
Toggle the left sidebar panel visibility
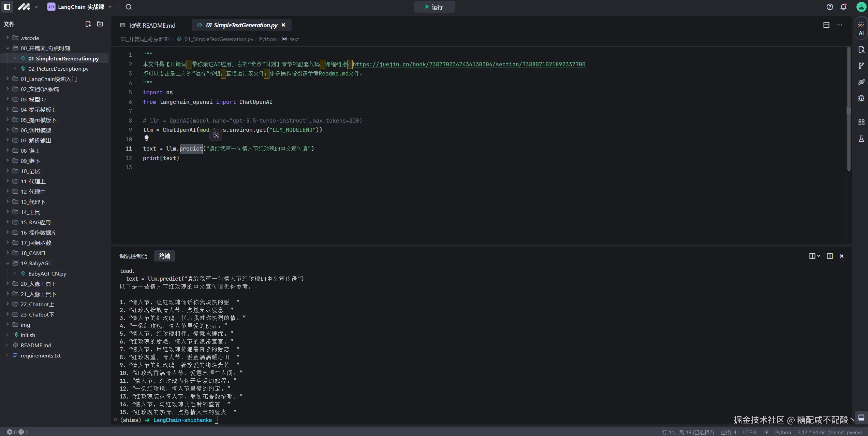click(x=7, y=7)
